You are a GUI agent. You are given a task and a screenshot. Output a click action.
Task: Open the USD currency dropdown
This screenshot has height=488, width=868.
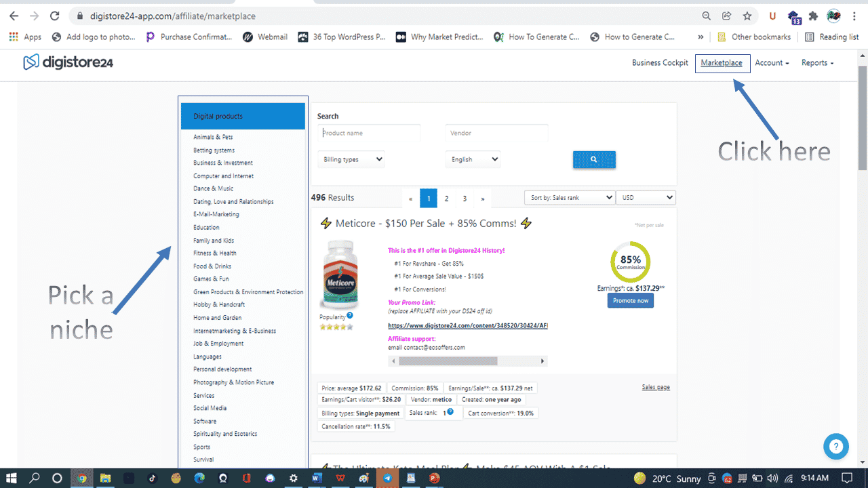tap(646, 197)
